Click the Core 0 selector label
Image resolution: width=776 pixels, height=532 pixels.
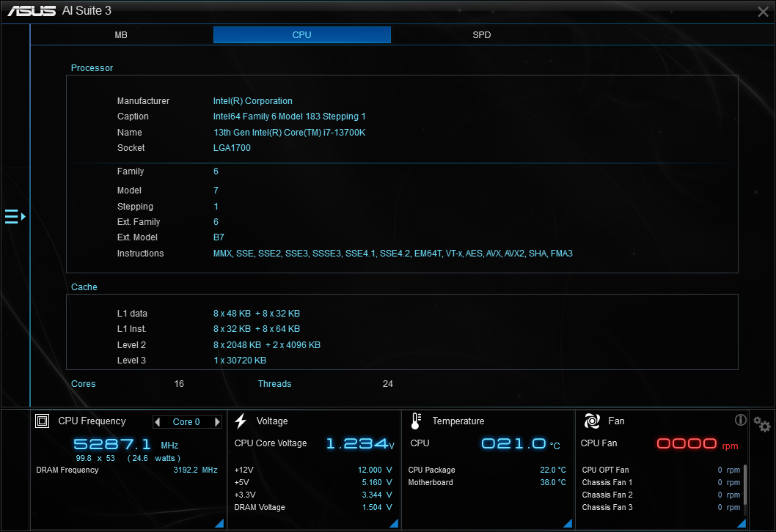(186, 422)
